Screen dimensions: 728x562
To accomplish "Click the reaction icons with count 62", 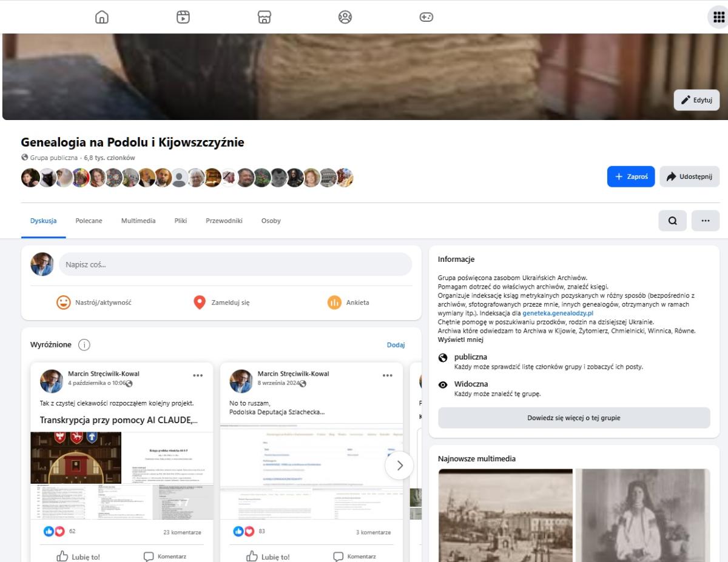I will 54,532.
